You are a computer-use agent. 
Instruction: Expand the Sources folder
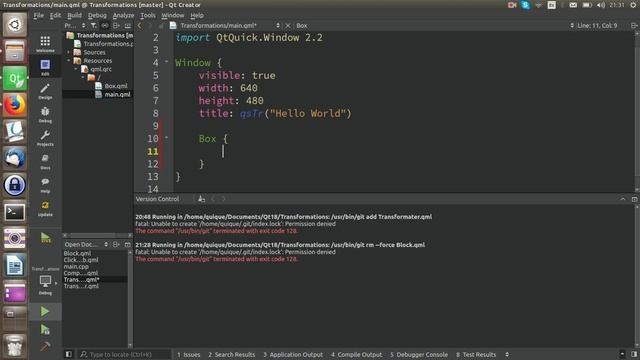tap(69, 52)
